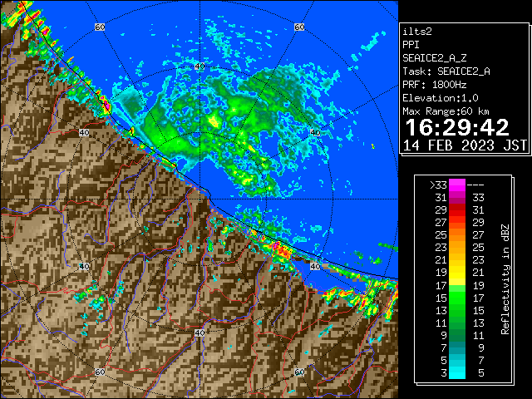The height and width of the screenshot is (399, 532).
Task: Click the "PRF: 1800Hz" line
Action: click(x=435, y=85)
